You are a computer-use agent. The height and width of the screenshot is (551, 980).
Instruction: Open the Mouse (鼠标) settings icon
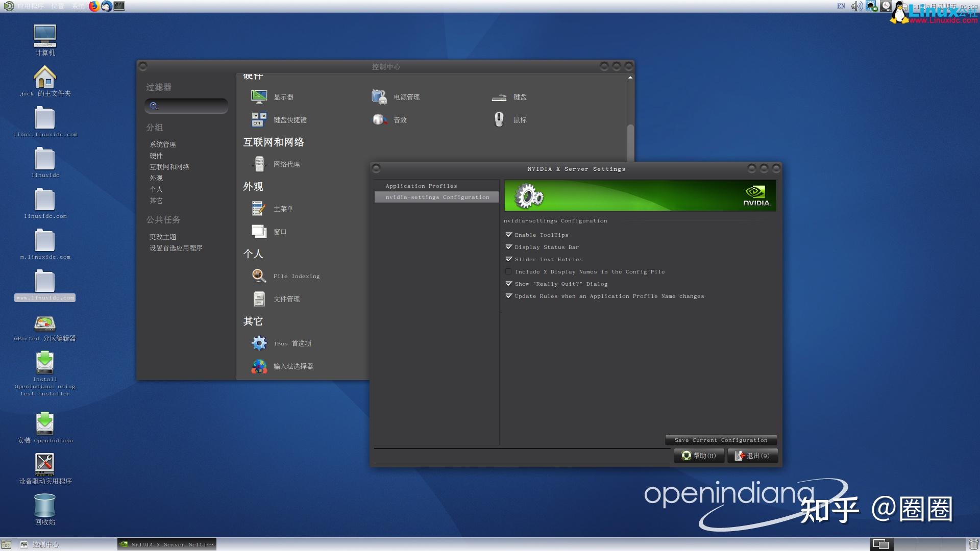(499, 119)
